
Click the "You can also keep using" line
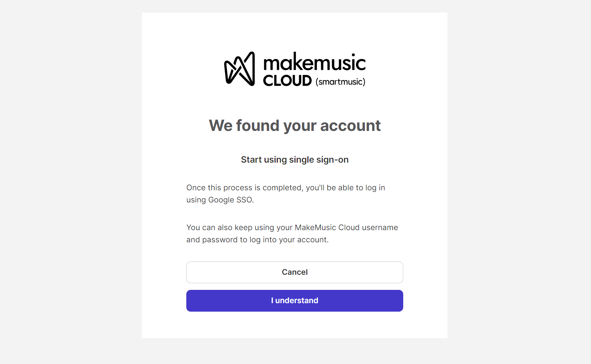[292, 228]
